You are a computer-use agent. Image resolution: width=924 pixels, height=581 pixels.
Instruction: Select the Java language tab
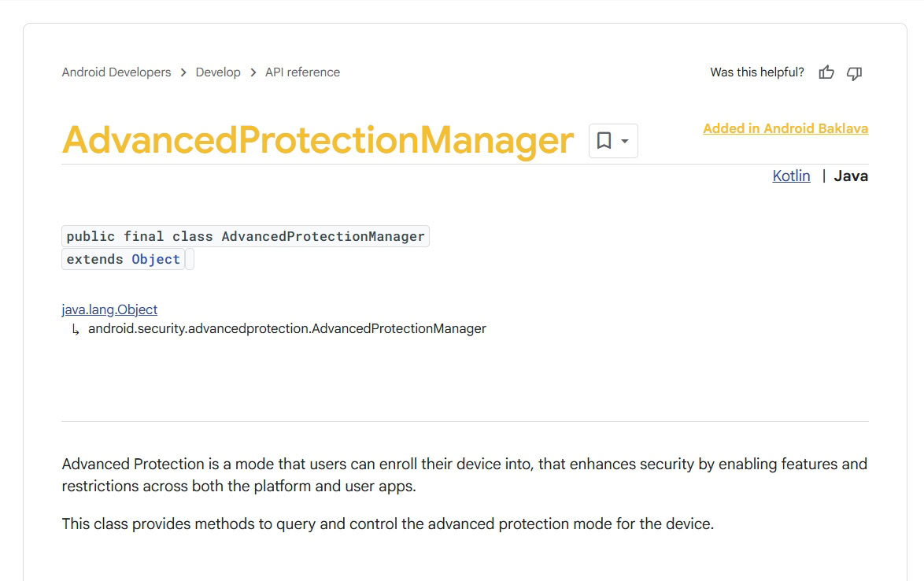[851, 176]
